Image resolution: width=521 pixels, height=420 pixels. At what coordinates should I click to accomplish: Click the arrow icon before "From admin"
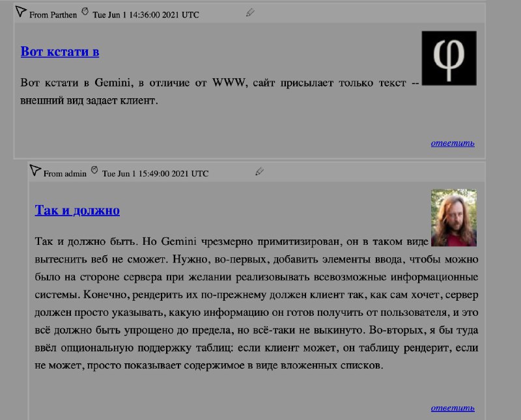(x=35, y=170)
